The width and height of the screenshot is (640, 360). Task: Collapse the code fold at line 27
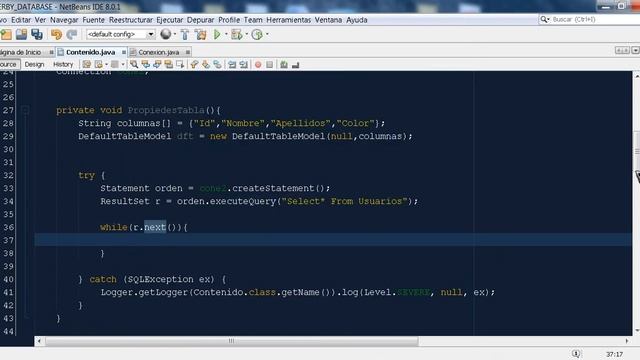(25, 110)
